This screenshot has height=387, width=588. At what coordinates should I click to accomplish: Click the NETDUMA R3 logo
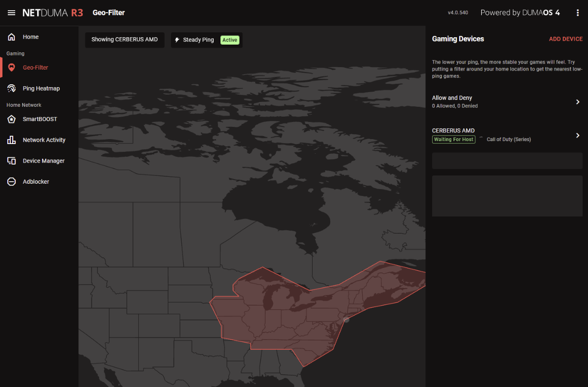53,13
